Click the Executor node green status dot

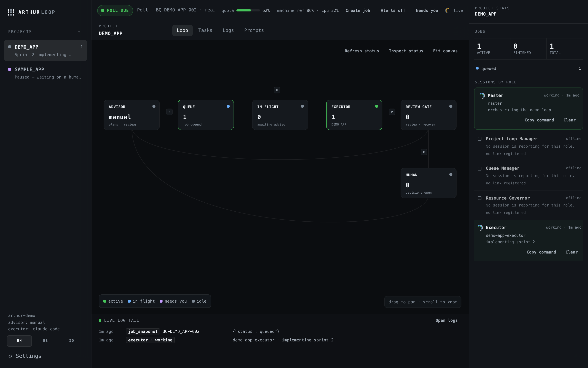[x=377, y=106]
